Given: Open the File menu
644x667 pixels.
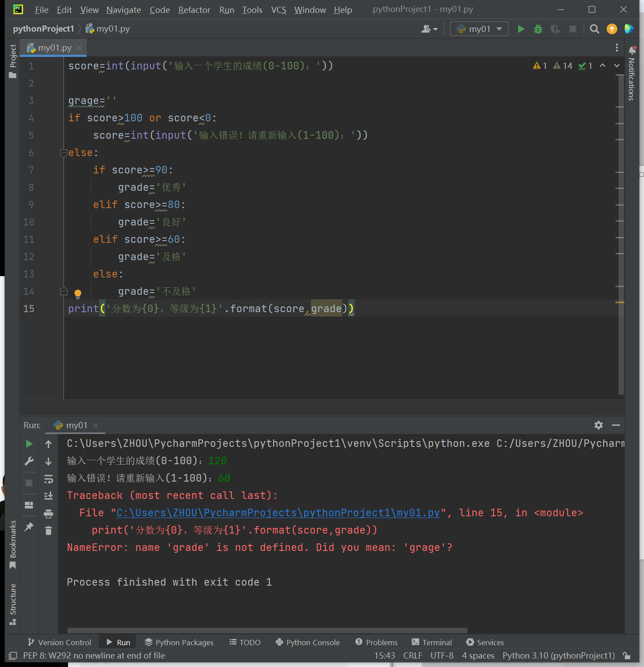Looking at the screenshot, I should click(x=41, y=10).
